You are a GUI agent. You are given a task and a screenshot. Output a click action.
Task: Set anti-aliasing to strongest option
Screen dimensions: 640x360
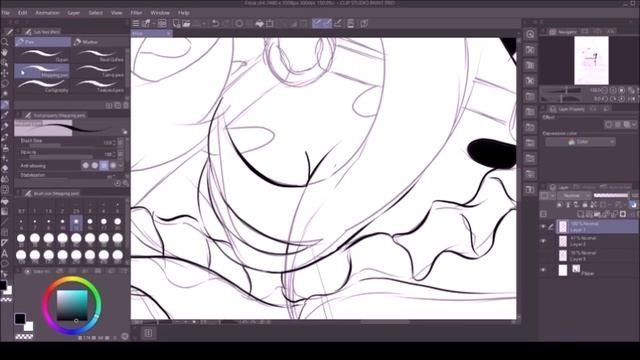click(113, 165)
